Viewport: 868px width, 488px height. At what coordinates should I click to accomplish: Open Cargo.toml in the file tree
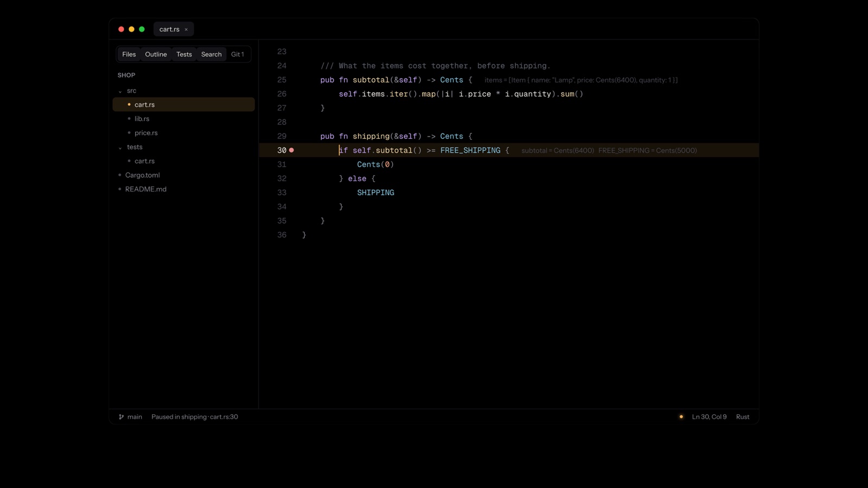[183, 175]
